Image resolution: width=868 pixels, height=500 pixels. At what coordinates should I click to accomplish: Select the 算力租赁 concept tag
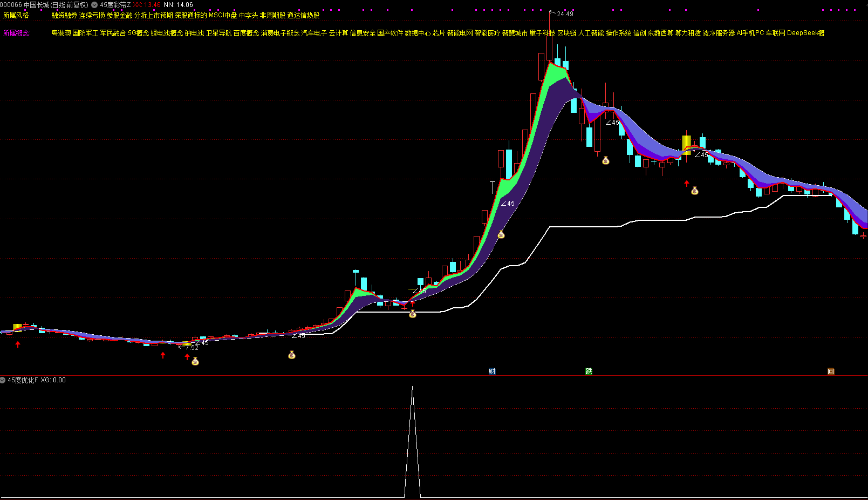click(688, 33)
